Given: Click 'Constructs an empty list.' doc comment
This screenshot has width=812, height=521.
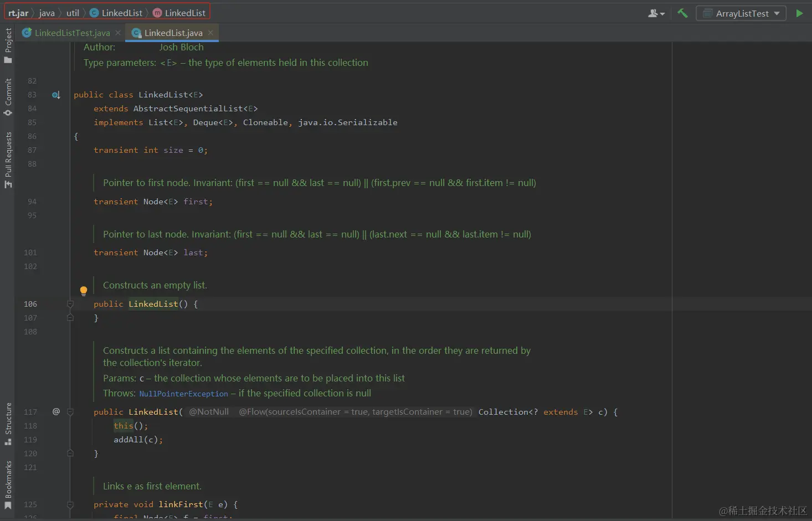Looking at the screenshot, I should (155, 285).
